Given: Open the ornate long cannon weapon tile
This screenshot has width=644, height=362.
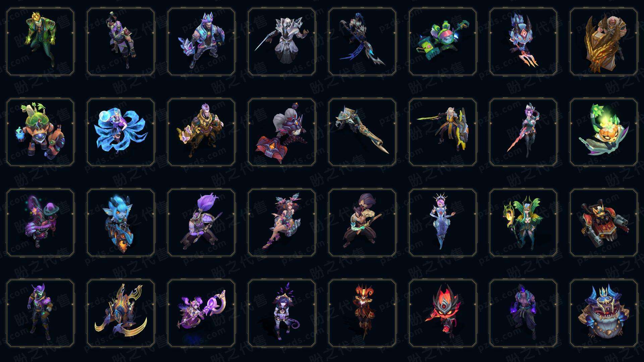Looking at the screenshot, I should (x=362, y=132).
